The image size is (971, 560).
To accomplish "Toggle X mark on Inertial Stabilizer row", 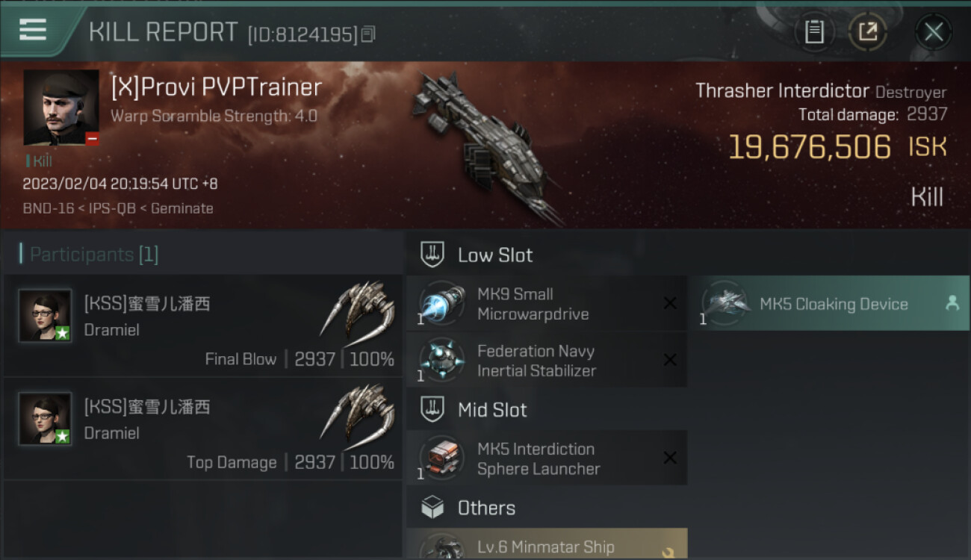I will (x=670, y=360).
